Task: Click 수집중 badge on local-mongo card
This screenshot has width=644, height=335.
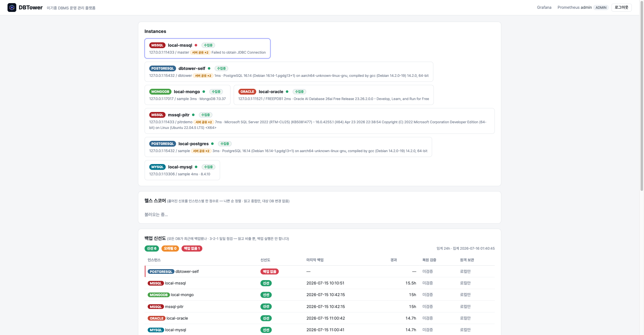Action: pos(216,92)
